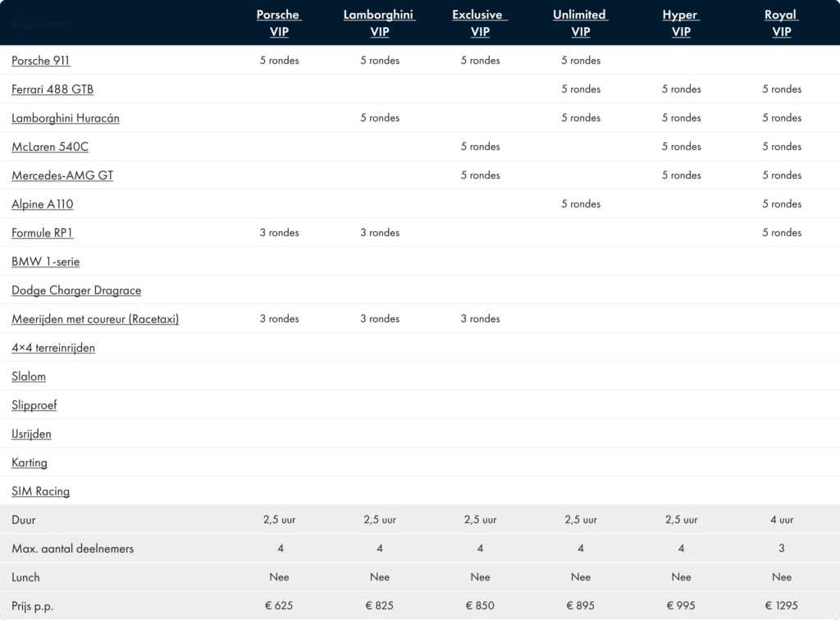Open the Exclusive VIP package link
The width and height of the screenshot is (840, 620).
pyautogui.click(x=480, y=23)
